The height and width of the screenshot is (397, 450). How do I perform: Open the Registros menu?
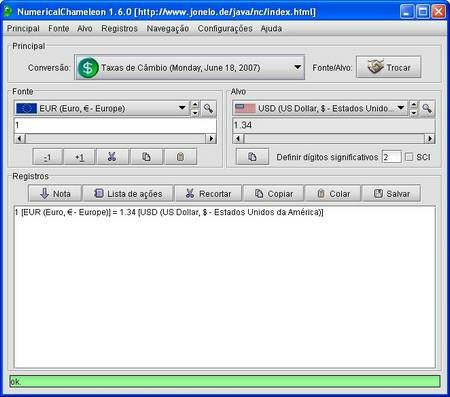point(119,29)
